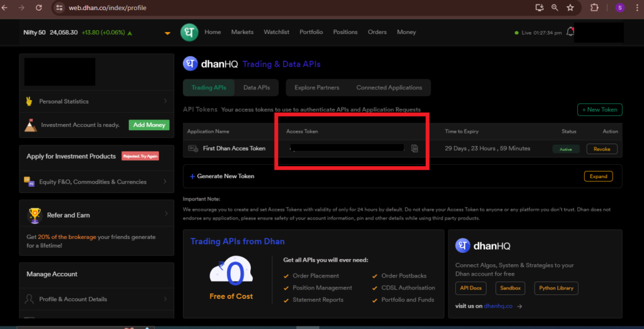This screenshot has height=329, width=644.
Task: Open the Sandbox button
Action: pyautogui.click(x=510, y=288)
